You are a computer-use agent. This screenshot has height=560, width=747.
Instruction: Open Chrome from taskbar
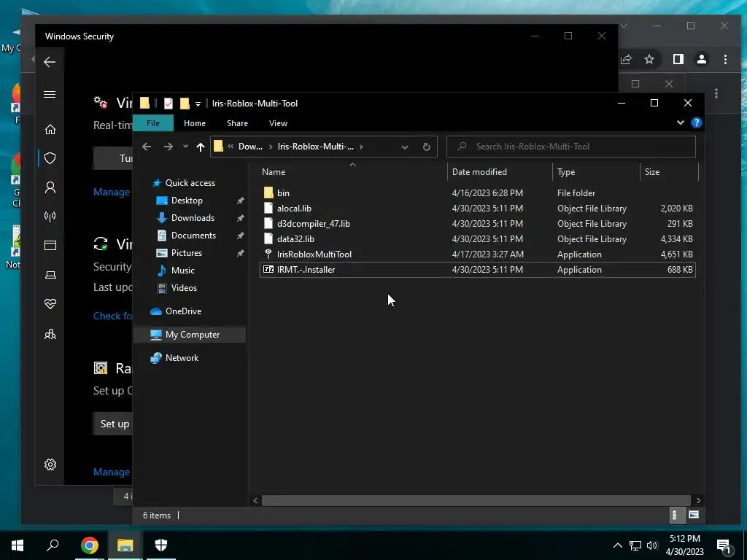click(x=89, y=545)
